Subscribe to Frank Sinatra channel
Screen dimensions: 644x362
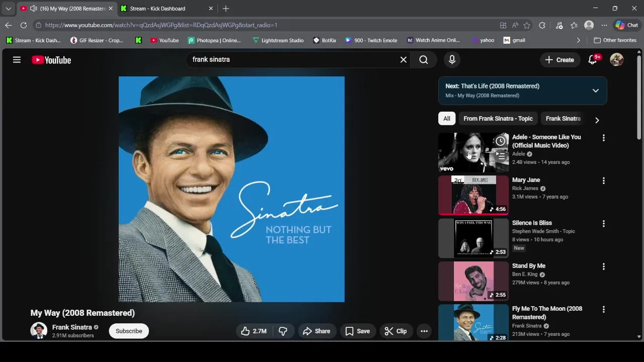pyautogui.click(x=129, y=331)
